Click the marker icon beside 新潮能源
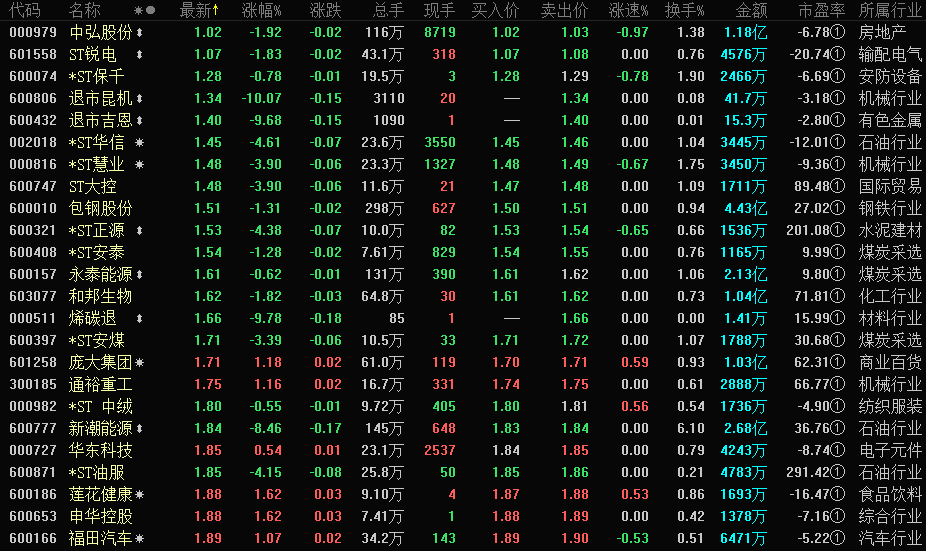The image size is (926, 551). [x=139, y=429]
